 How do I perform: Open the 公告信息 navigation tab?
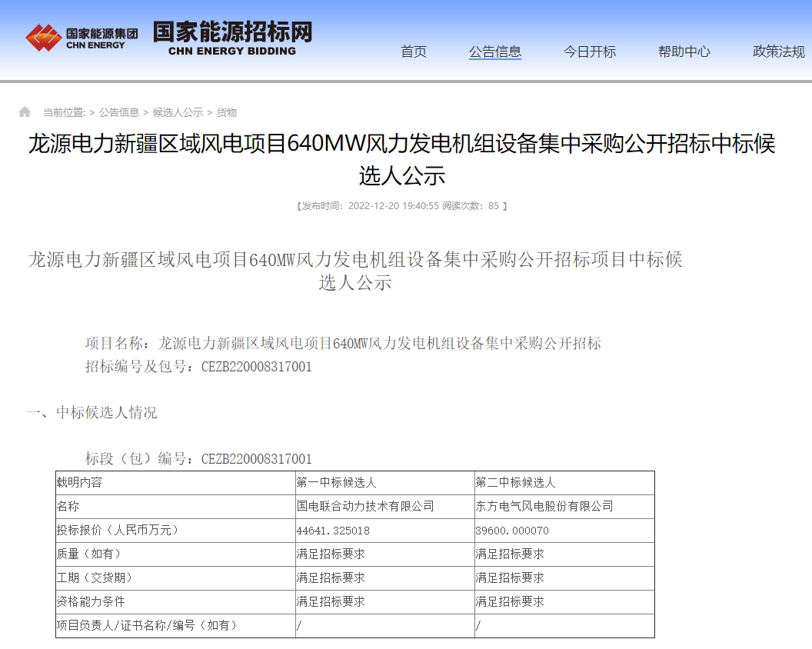pos(495,52)
